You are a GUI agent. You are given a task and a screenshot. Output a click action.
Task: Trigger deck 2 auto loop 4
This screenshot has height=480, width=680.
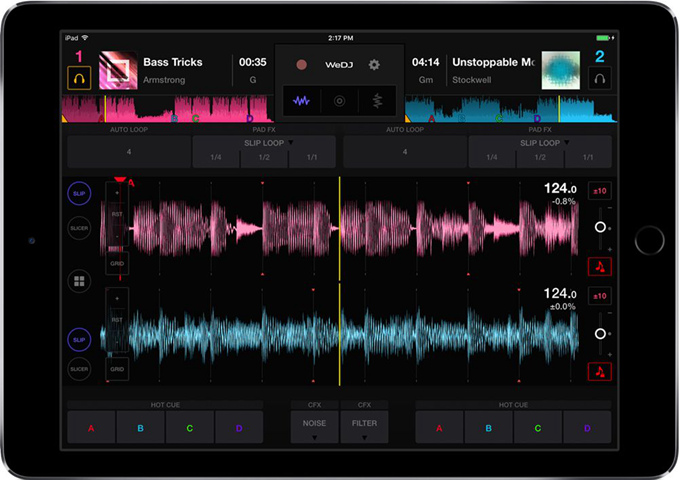coord(405,152)
